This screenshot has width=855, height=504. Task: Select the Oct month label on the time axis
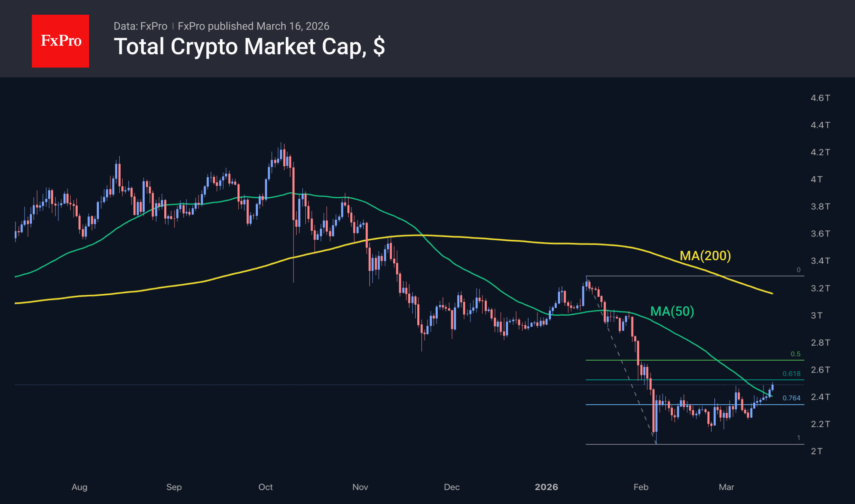click(x=266, y=487)
